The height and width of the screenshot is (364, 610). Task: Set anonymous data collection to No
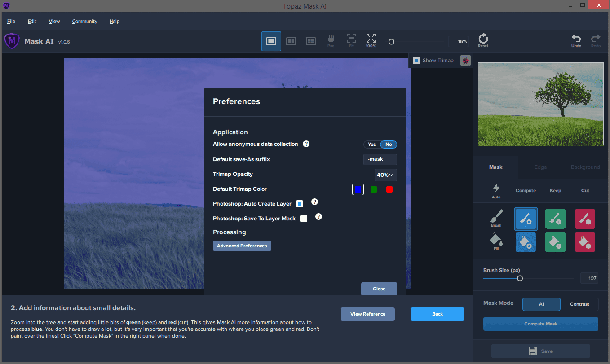(x=389, y=145)
